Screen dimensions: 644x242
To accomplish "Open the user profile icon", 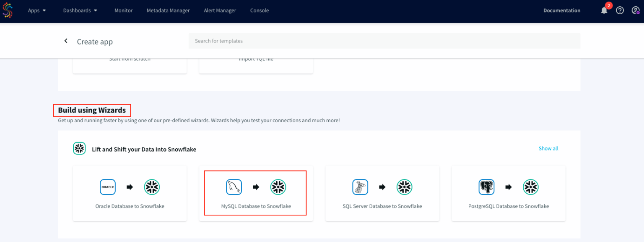I will point(635,11).
